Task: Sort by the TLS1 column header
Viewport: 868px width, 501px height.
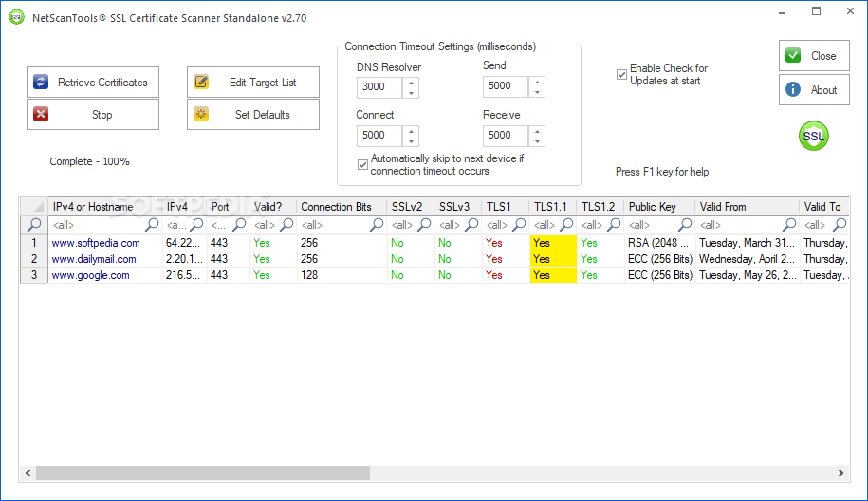Action: [506, 207]
